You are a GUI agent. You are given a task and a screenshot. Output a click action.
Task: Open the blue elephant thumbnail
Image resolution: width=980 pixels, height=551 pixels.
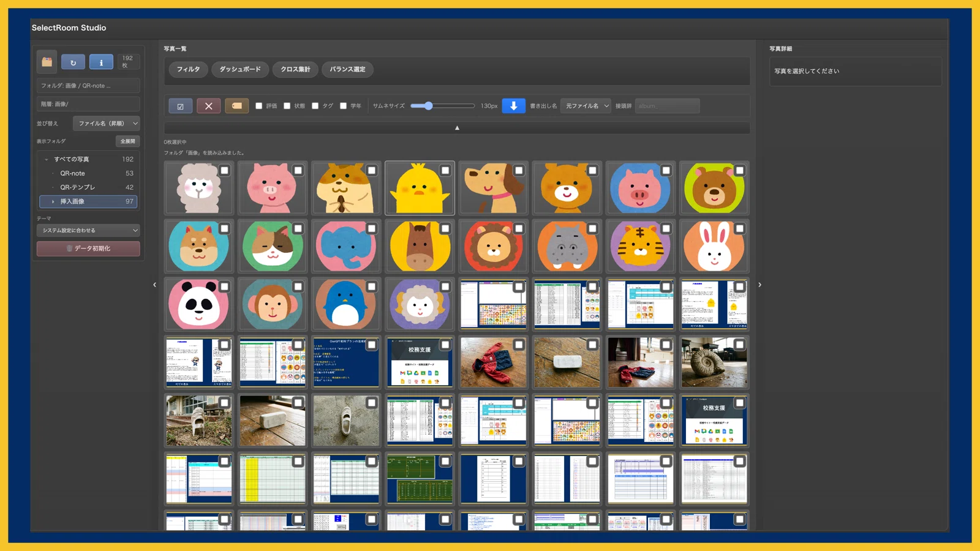346,246
